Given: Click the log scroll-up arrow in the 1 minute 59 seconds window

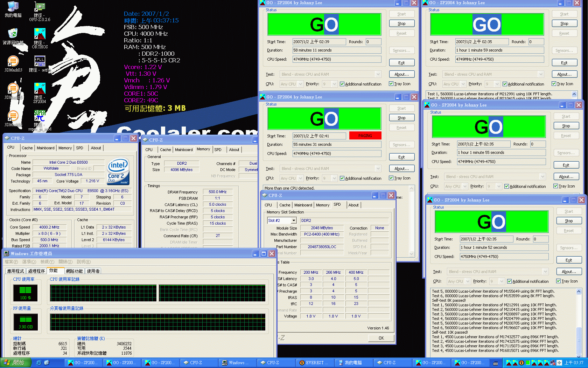Looking at the screenshot, I should tap(574, 94).
